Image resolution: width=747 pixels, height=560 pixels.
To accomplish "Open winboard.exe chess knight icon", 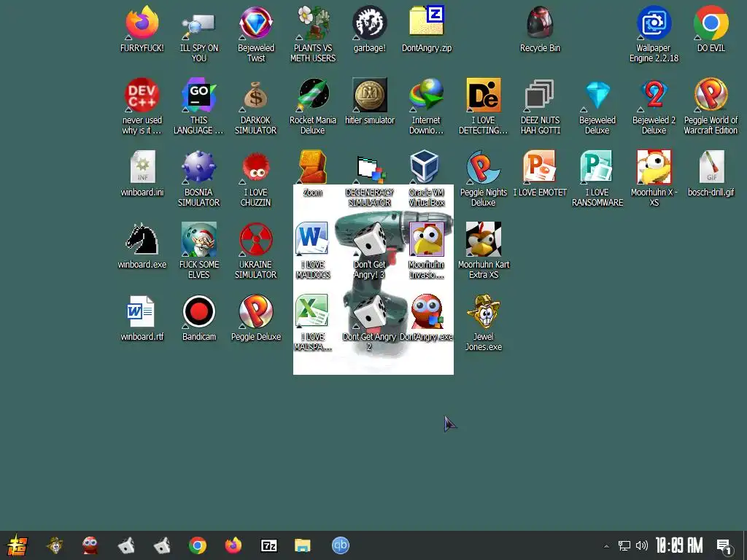I will point(142,246).
